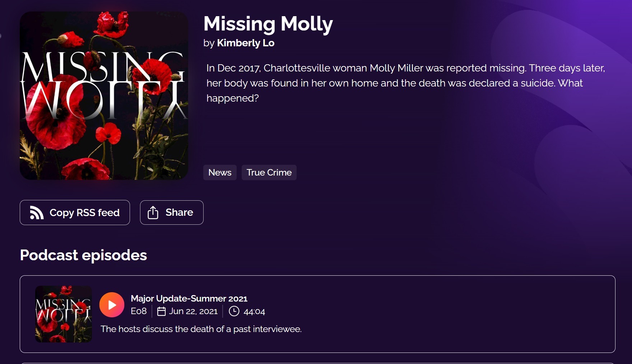Open author Kimberly Lo's page

246,43
